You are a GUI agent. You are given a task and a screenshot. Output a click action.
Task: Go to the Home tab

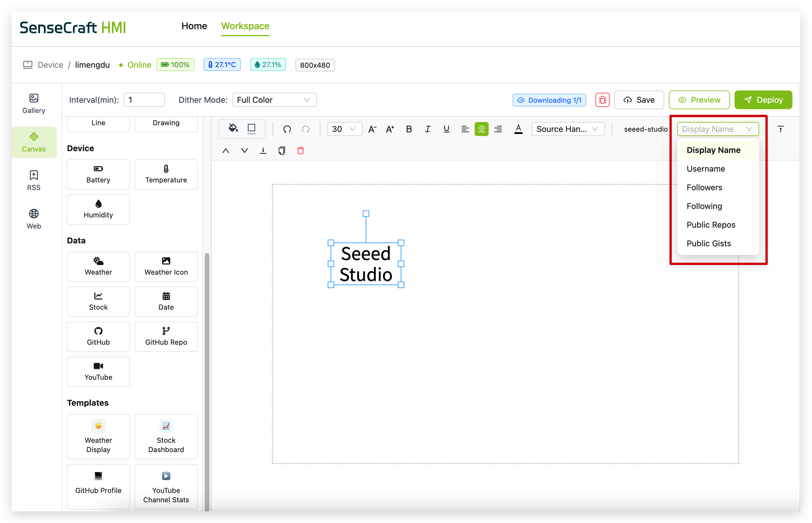[x=194, y=26]
